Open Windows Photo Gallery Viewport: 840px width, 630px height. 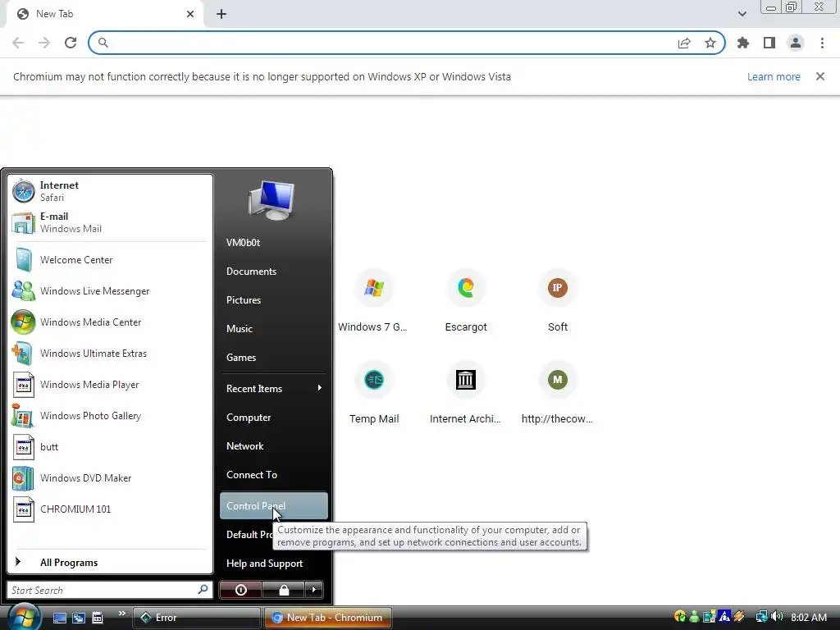pyautogui.click(x=110, y=416)
